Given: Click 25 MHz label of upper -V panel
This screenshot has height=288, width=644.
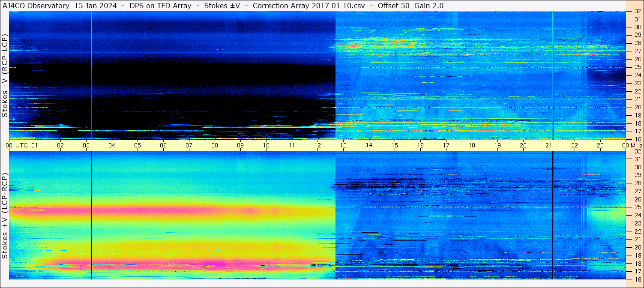Looking at the screenshot, I should [x=637, y=67].
